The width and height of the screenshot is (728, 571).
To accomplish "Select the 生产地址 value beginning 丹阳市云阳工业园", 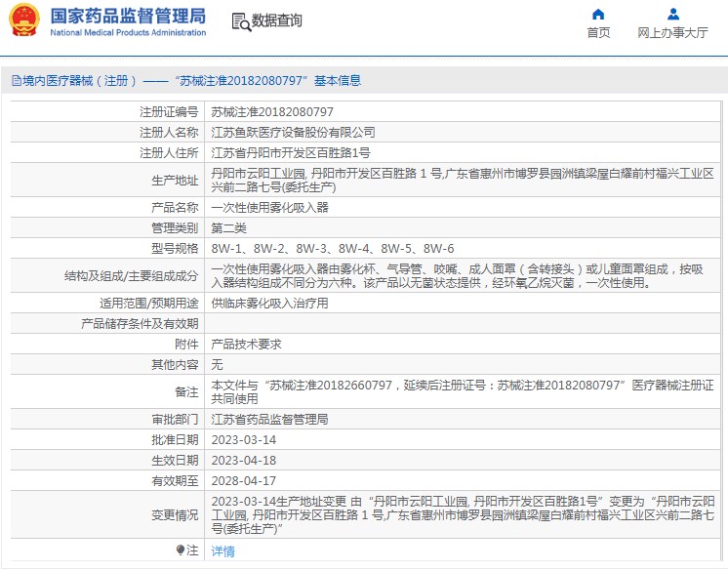I will click(x=463, y=181).
